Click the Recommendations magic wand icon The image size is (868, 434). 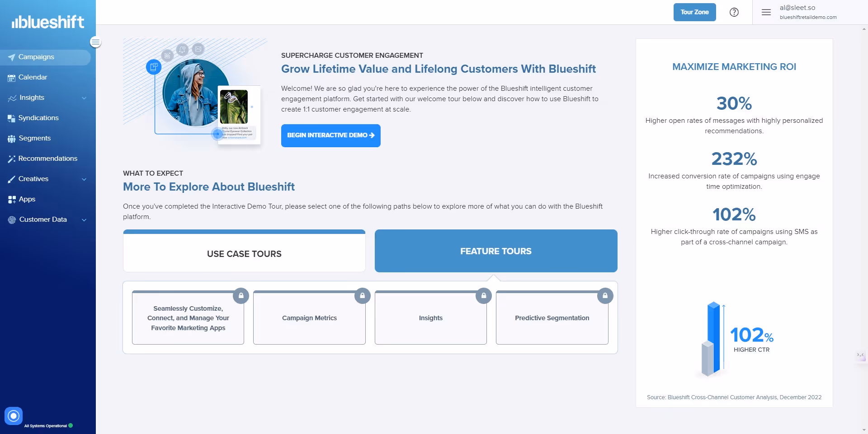coord(11,159)
